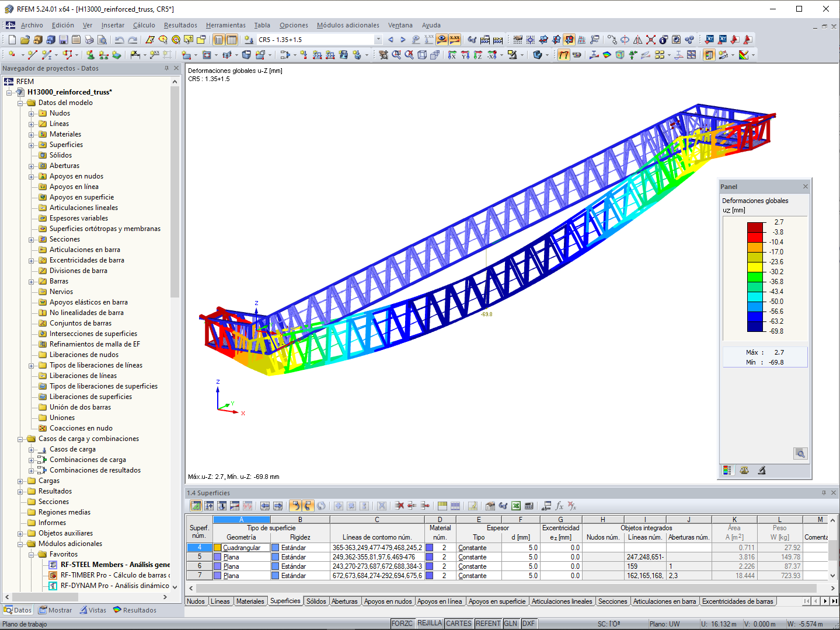Enable the CARTES status bar toggle
This screenshot has height=630, width=840.
tap(459, 623)
